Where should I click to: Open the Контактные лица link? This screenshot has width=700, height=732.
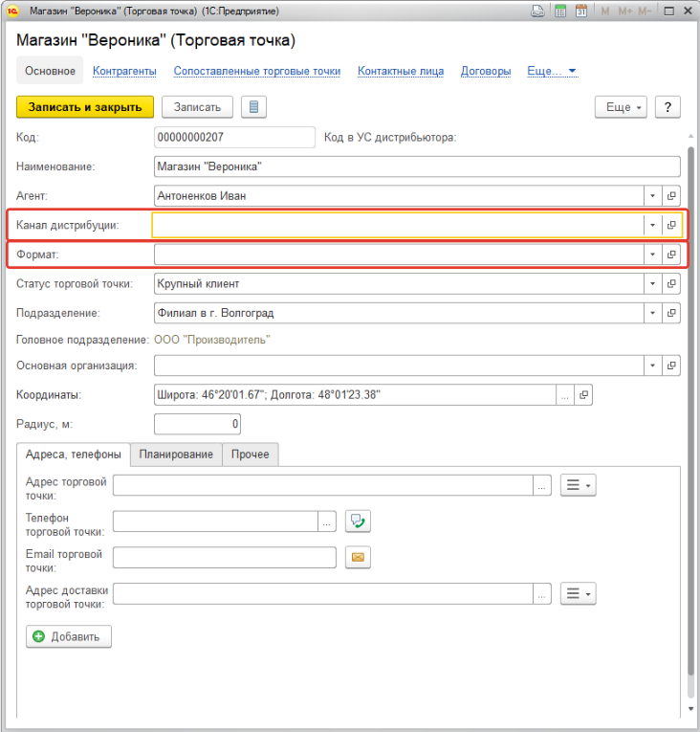[401, 71]
